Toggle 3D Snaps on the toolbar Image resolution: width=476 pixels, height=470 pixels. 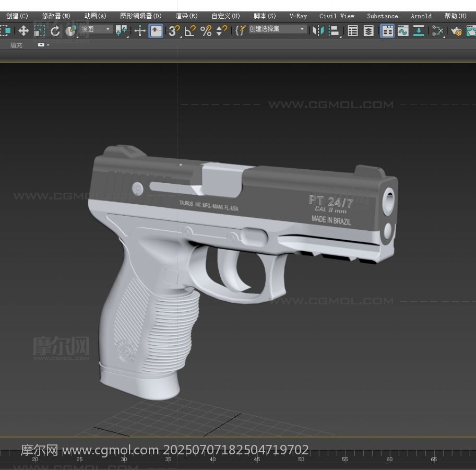tap(174, 31)
